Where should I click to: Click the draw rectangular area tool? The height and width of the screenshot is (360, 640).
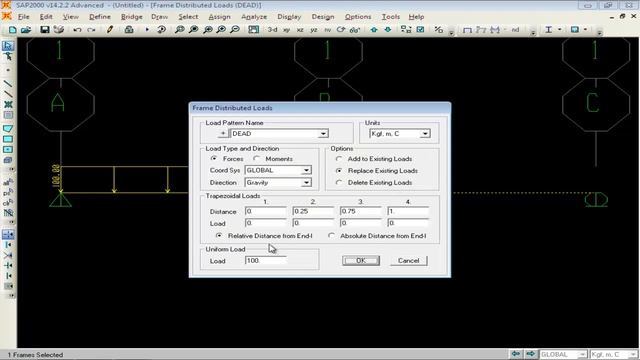8,139
